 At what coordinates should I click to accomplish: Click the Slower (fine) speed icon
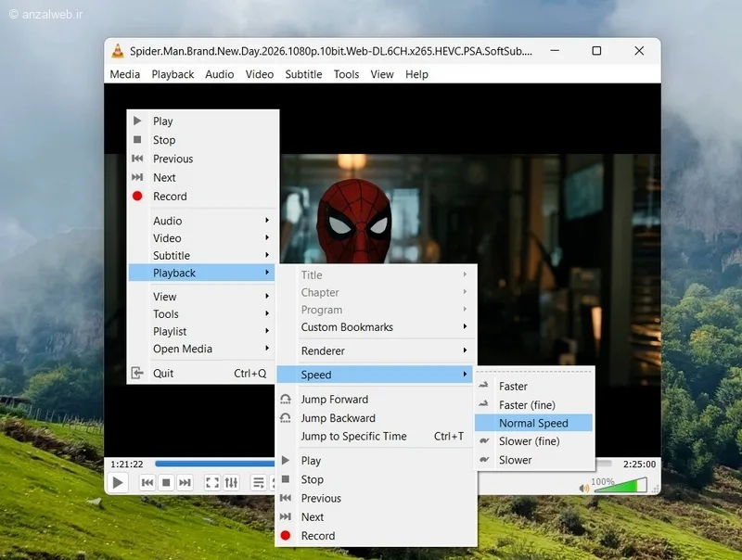point(484,440)
